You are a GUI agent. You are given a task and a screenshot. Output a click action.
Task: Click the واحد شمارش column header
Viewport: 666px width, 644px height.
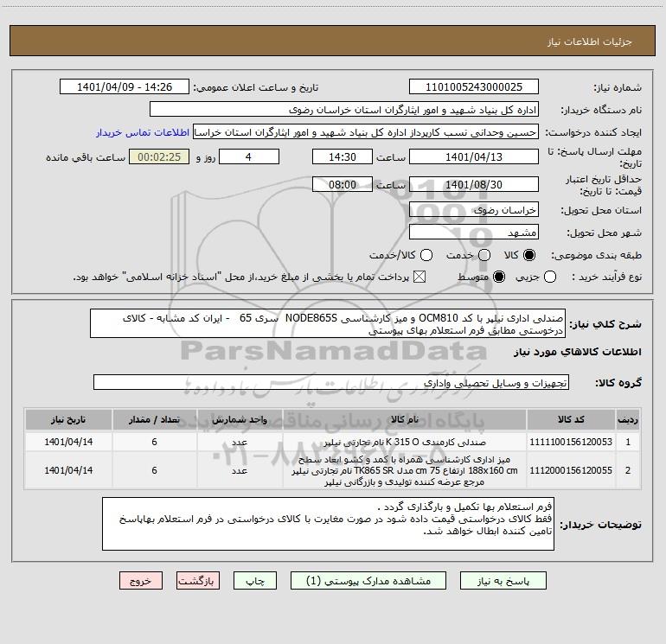coord(239,419)
